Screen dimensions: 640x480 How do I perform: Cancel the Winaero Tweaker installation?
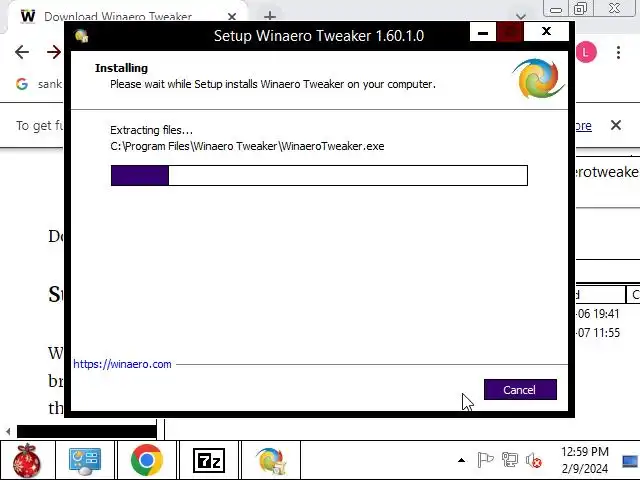tap(520, 389)
